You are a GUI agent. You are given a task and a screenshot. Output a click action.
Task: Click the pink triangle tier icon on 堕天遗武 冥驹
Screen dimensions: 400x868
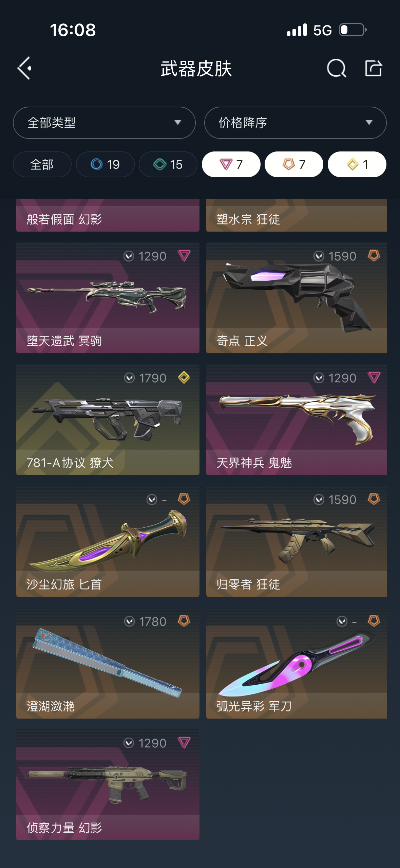(x=184, y=255)
